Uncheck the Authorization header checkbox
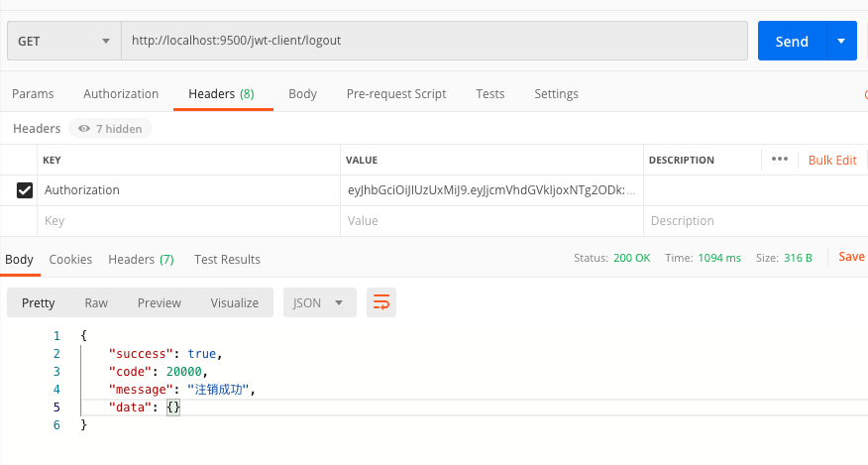This screenshot has width=868, height=465. (x=25, y=190)
